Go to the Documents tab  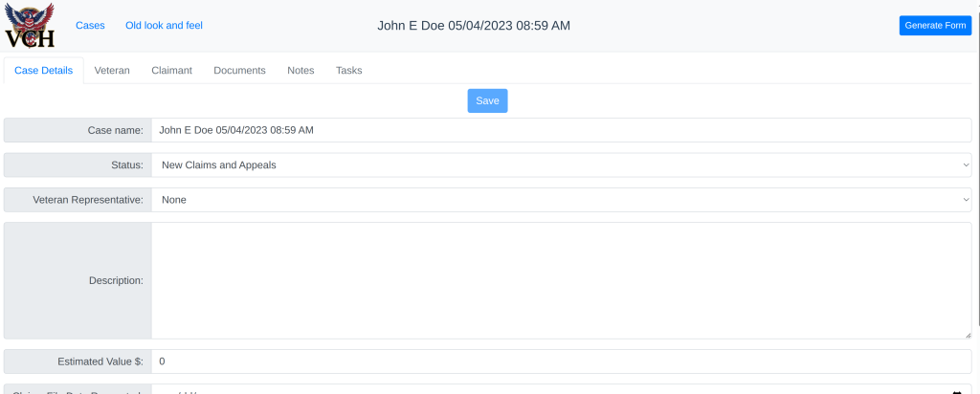(239, 70)
